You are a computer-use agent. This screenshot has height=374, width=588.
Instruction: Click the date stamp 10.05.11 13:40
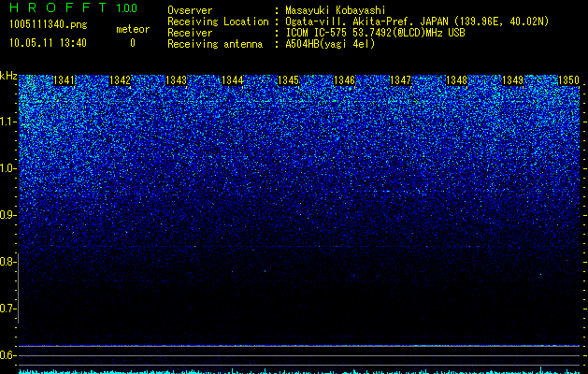[48, 43]
